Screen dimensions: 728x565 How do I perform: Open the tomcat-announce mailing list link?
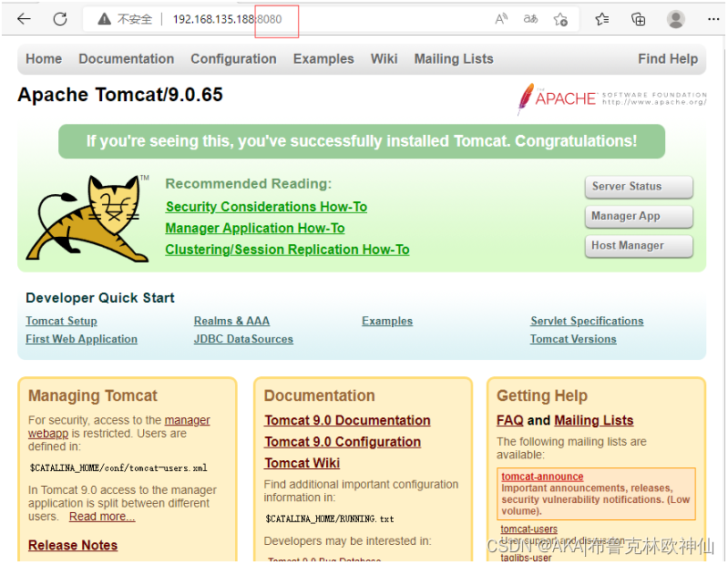point(542,477)
